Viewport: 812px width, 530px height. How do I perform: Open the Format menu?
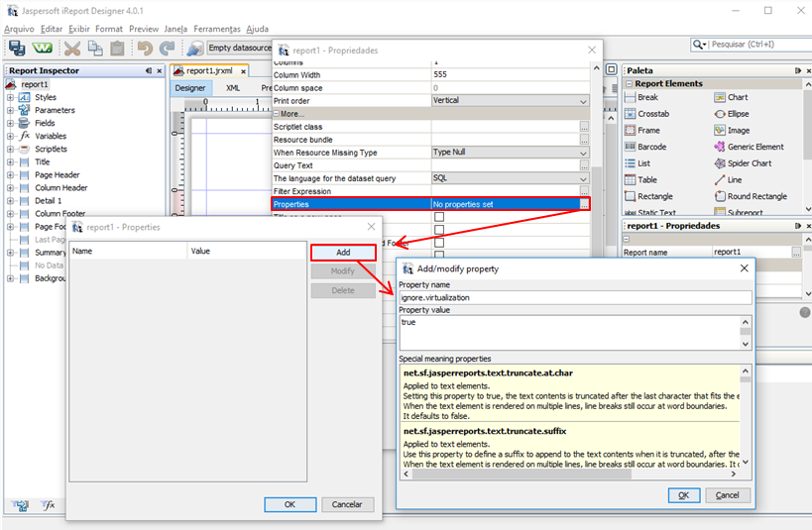[x=109, y=29]
